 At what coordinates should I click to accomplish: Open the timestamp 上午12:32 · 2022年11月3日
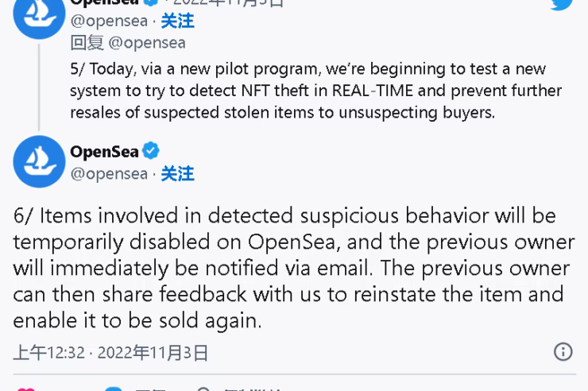point(110,353)
